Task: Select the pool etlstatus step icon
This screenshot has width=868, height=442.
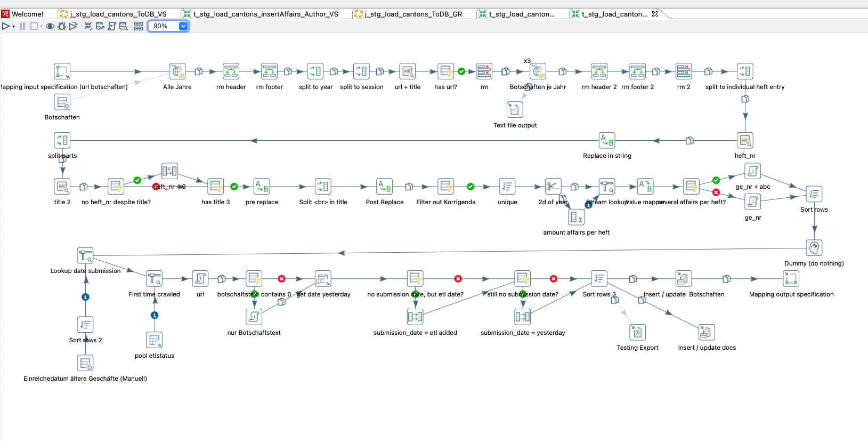Action: click(155, 340)
